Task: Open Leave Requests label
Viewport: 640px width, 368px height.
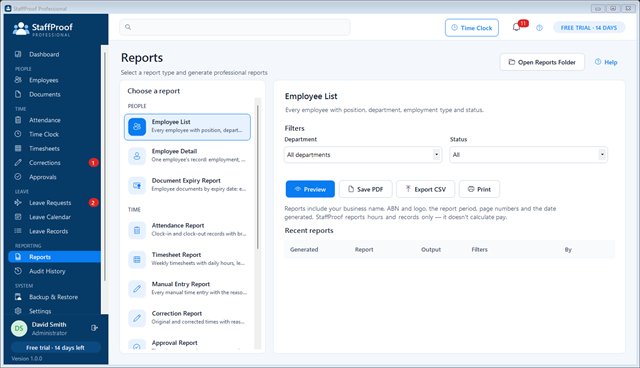Action: tap(50, 203)
